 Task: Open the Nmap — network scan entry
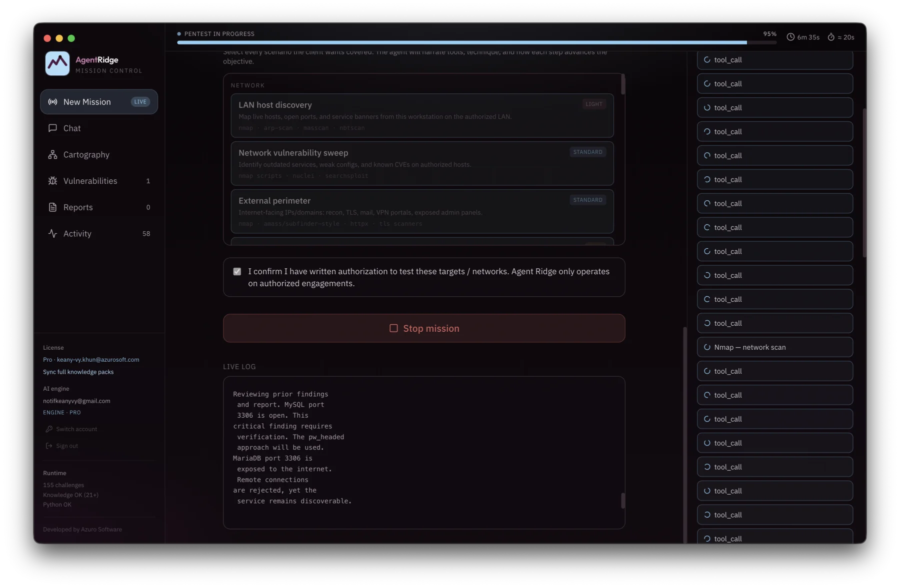coord(774,347)
